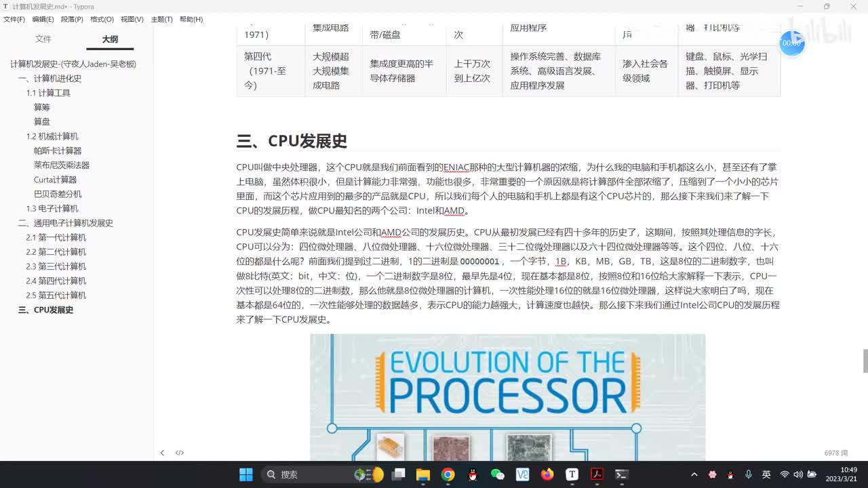Expand hidden system tray icons chevron

click(x=694, y=474)
